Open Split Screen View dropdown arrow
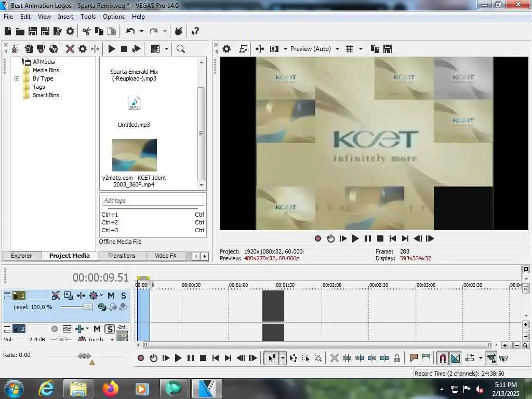This screenshot has height=399, width=532. click(x=285, y=49)
